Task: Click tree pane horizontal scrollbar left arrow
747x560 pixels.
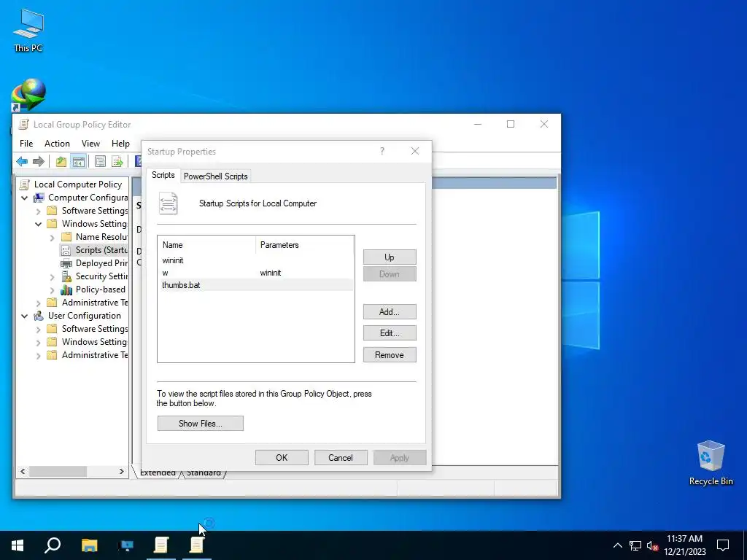Action: point(23,471)
